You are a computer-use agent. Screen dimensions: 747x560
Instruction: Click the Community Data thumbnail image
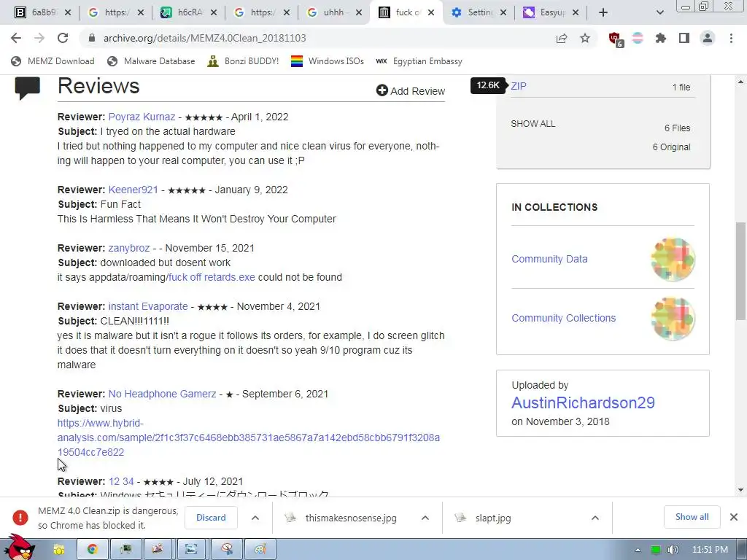point(672,259)
